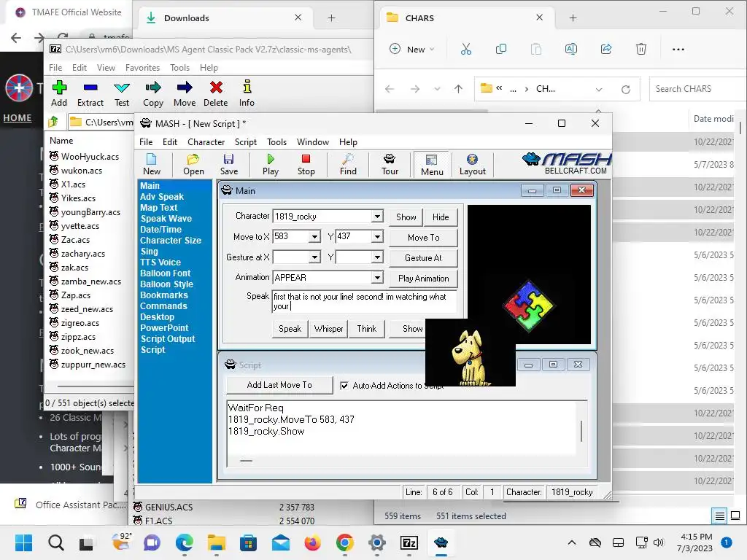
Task: Open the New dropdown in CHARS Explorer
Action: (413, 49)
